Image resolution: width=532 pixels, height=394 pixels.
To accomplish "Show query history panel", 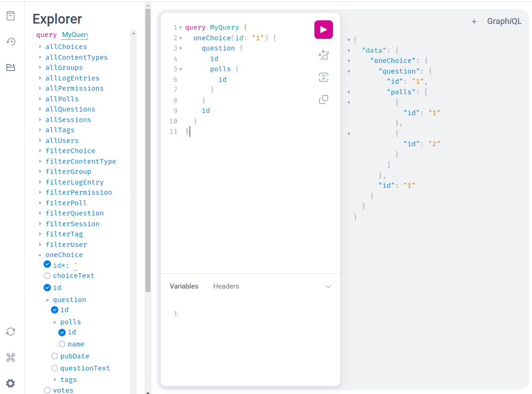I will point(11,42).
